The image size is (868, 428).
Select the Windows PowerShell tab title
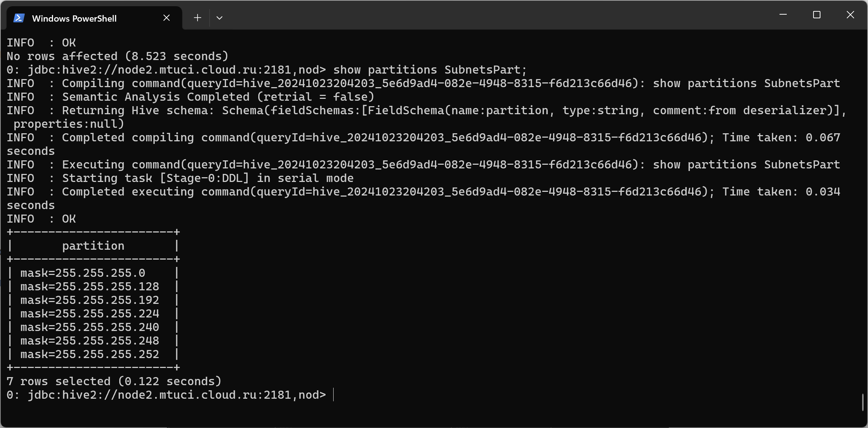click(x=74, y=18)
